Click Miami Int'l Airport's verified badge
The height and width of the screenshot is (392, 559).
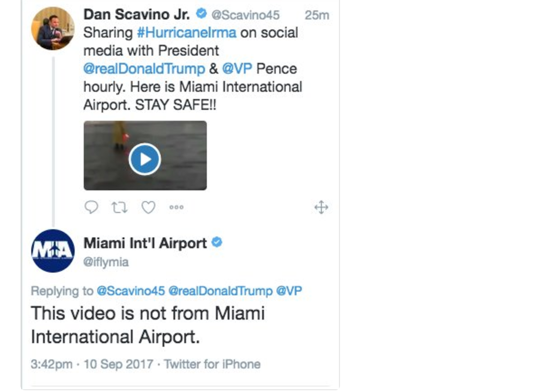point(217,243)
